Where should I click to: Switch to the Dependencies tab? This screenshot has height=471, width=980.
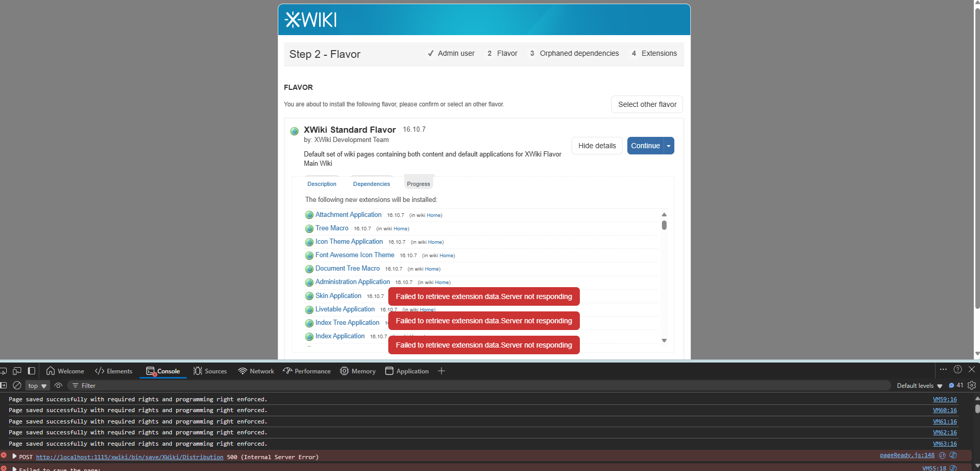click(372, 184)
